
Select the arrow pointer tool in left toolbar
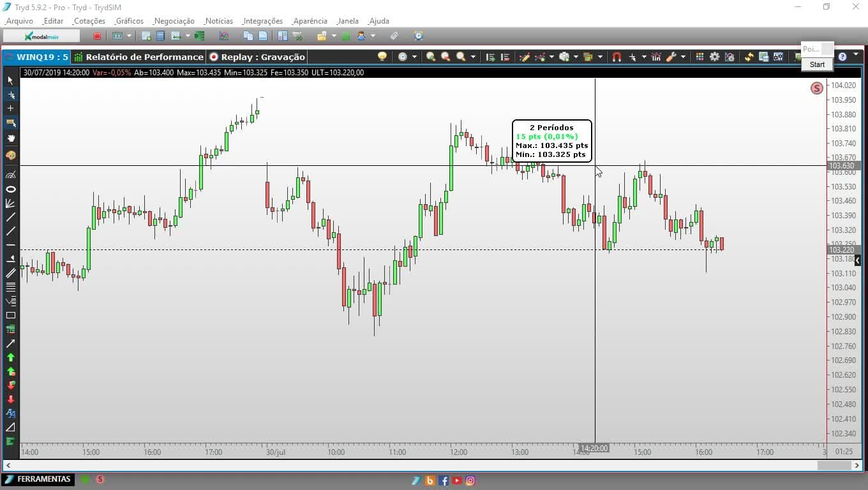pos(10,80)
